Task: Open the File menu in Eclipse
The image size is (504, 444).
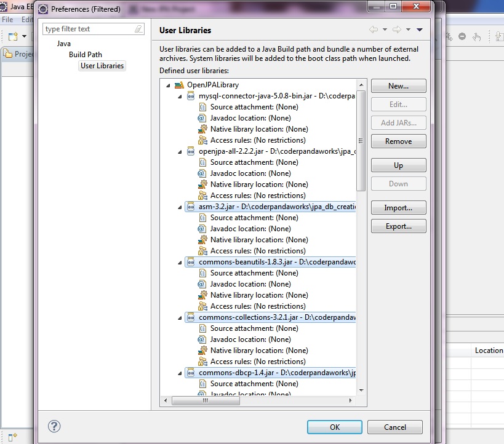Action: coord(8,20)
